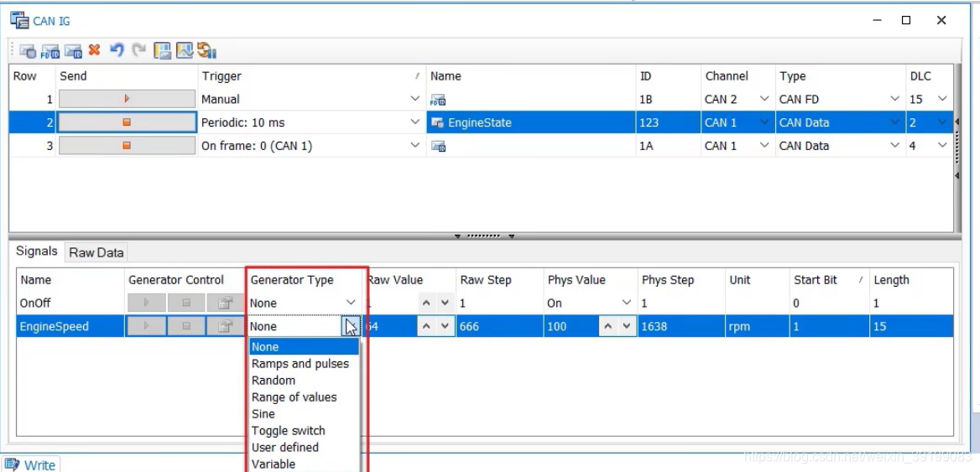Click the layout view toolbar icon

coord(162,50)
